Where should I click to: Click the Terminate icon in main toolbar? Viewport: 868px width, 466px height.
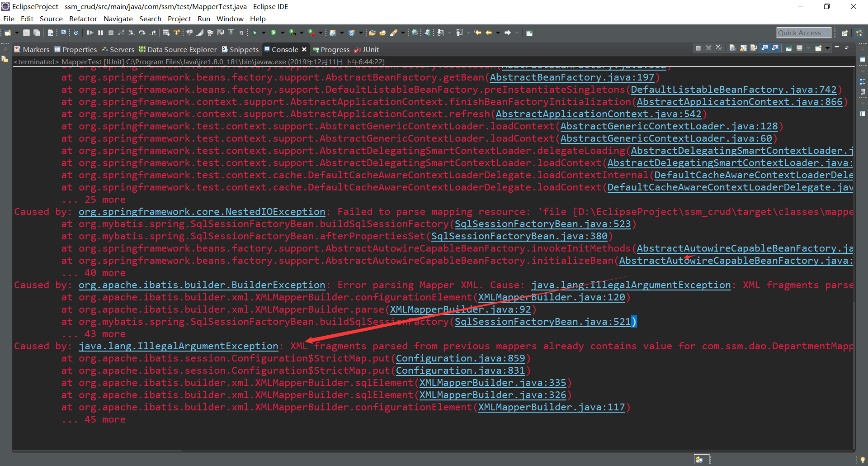click(111, 33)
